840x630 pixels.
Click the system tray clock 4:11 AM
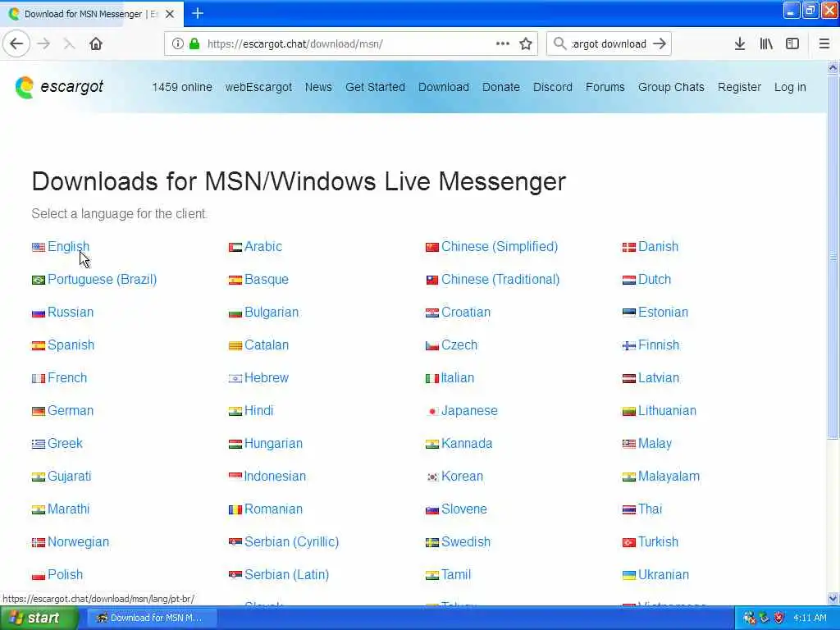click(810, 618)
